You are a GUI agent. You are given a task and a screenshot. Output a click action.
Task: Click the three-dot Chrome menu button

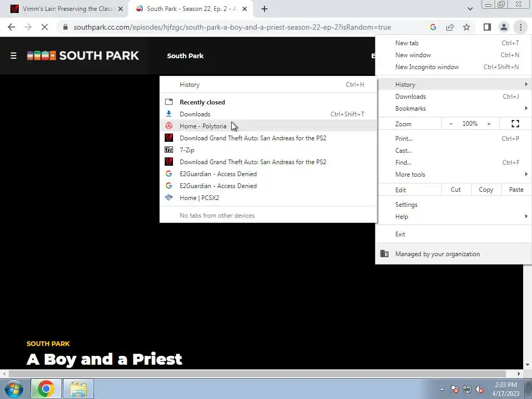click(521, 27)
